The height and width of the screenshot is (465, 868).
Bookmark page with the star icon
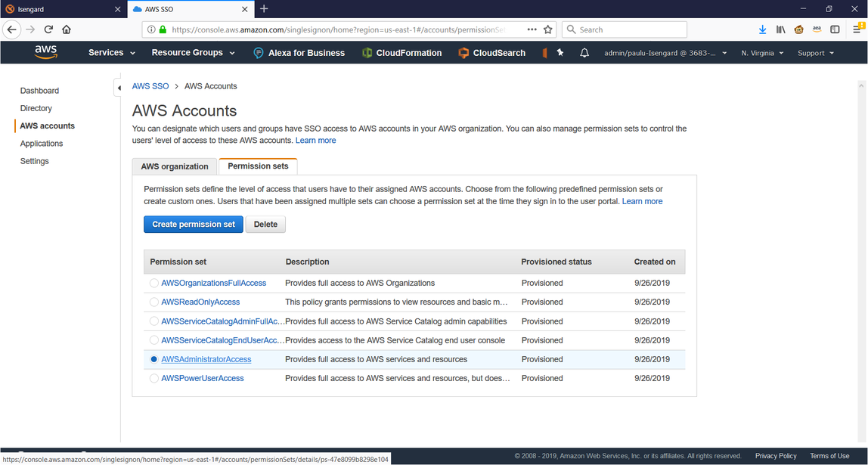[548, 29]
